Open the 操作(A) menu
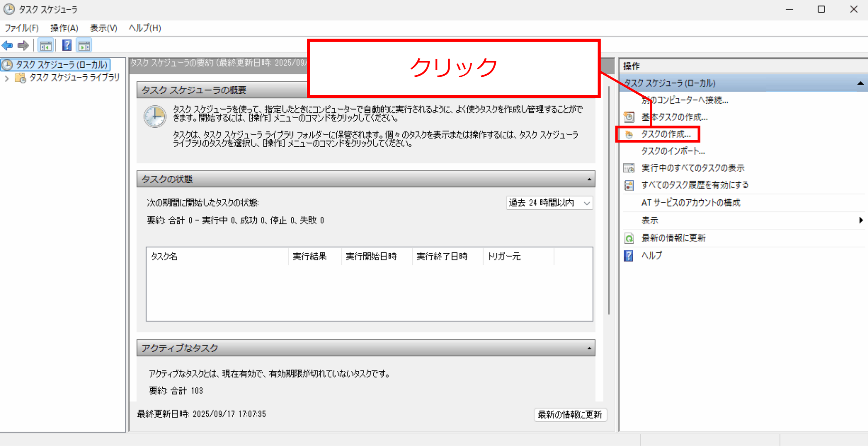This screenshot has height=446, width=868. point(64,28)
